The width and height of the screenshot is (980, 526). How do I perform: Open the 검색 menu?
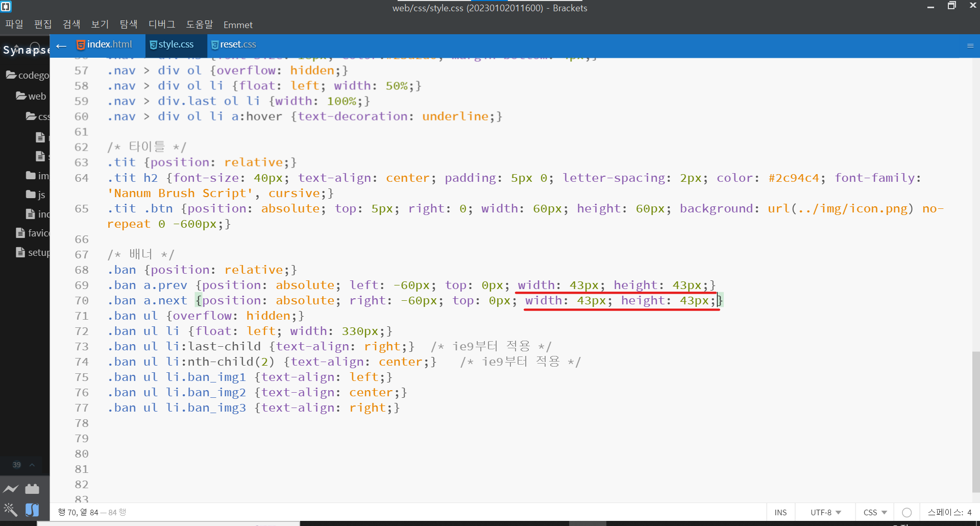coord(71,24)
